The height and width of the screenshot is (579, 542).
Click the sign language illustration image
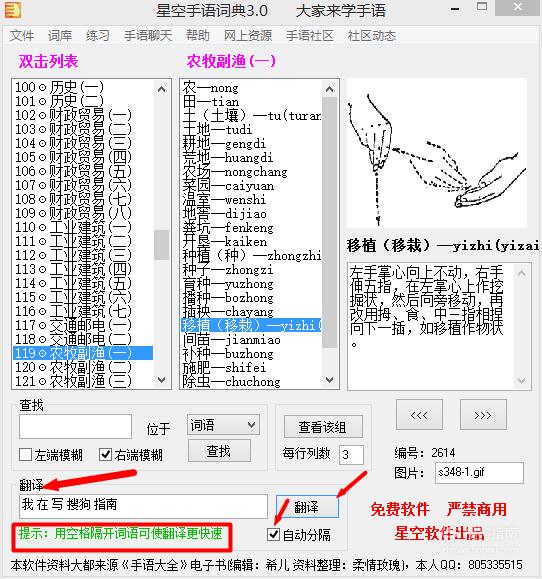tap(437, 153)
